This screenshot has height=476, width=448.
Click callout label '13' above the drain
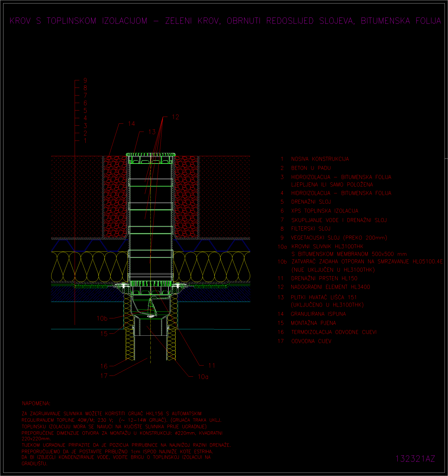pyautogui.click(x=152, y=132)
